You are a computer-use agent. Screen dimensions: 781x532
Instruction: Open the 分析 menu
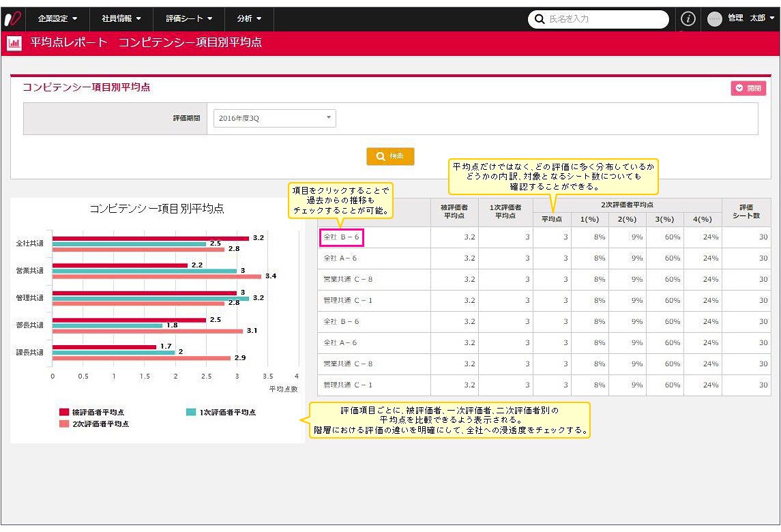click(x=248, y=19)
